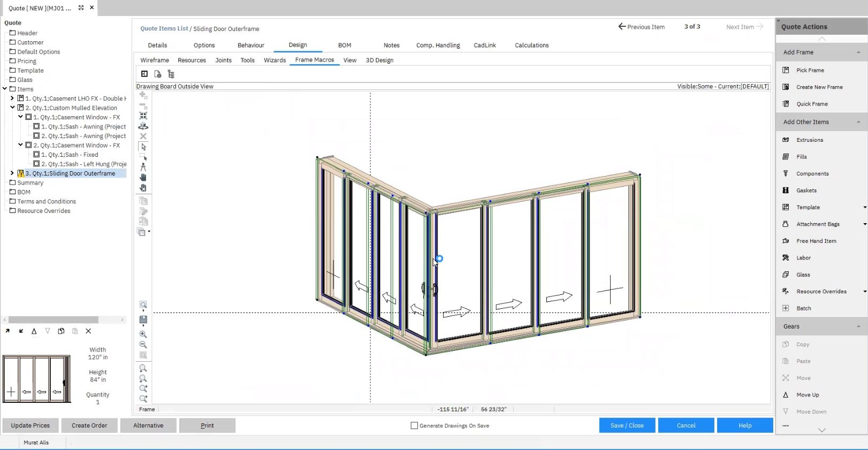Click the collapse arrow icon under item tree
Image resolution: width=868 pixels, height=450 pixels.
point(21,331)
